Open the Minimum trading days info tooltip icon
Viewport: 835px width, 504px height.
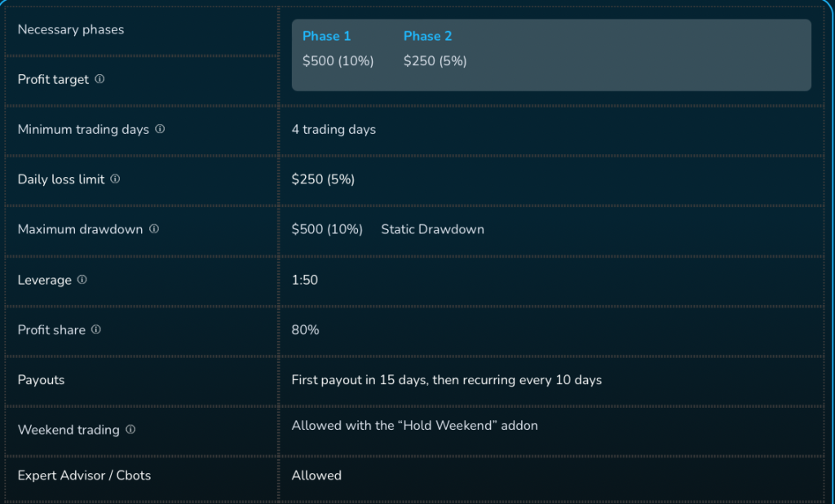point(160,129)
